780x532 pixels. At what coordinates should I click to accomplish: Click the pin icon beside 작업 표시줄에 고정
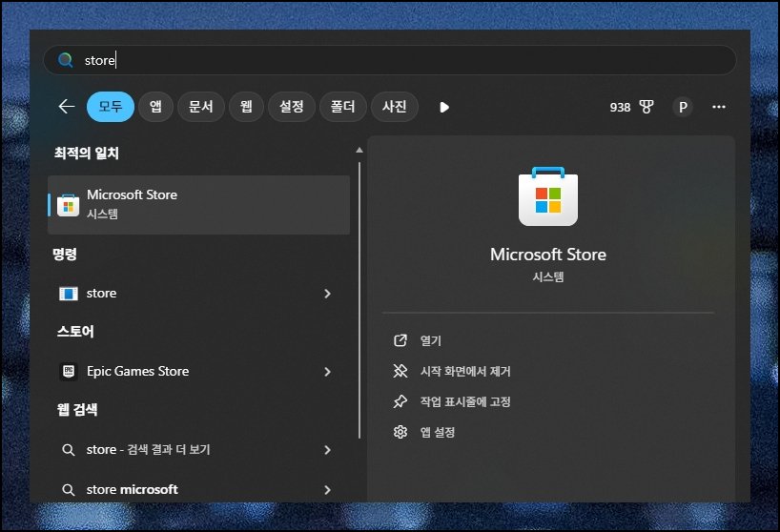point(400,401)
